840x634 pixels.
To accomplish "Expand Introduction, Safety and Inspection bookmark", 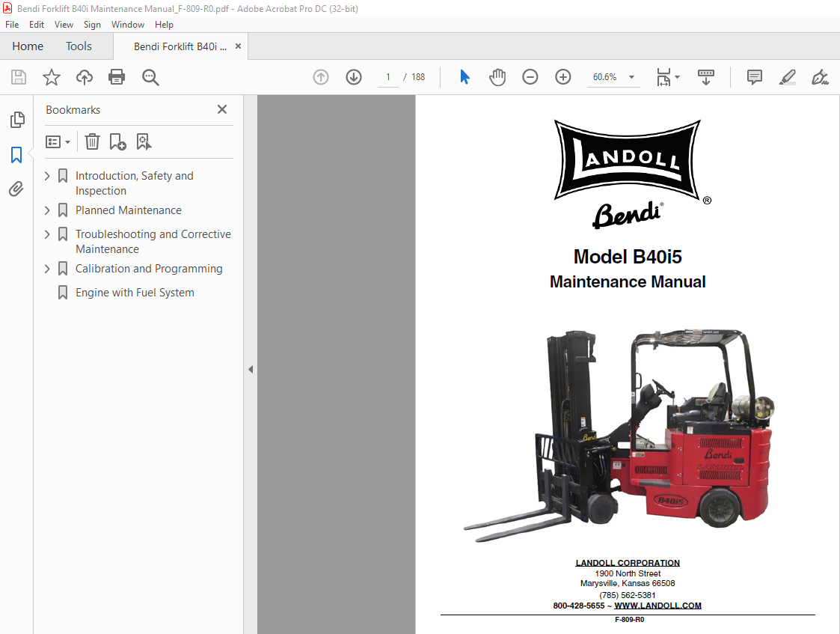I will coord(47,176).
